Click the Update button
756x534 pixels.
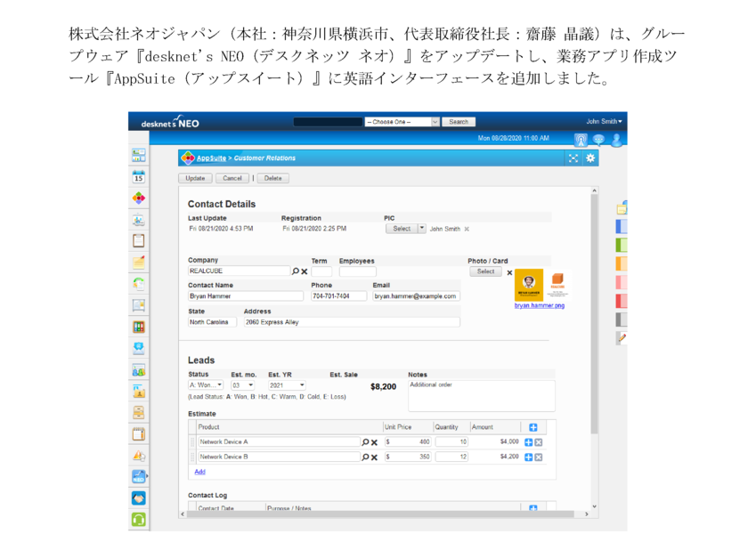coord(195,178)
